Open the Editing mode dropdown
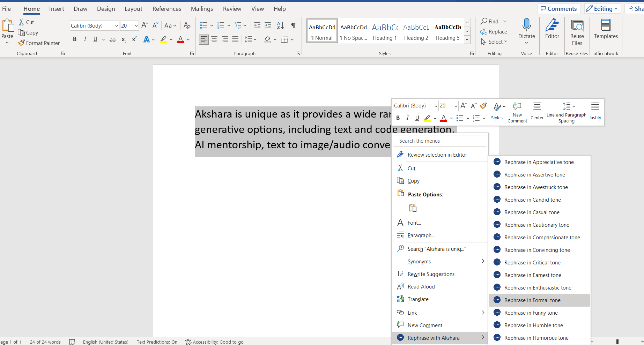Image resolution: width=644 pixels, height=345 pixels. point(602,9)
